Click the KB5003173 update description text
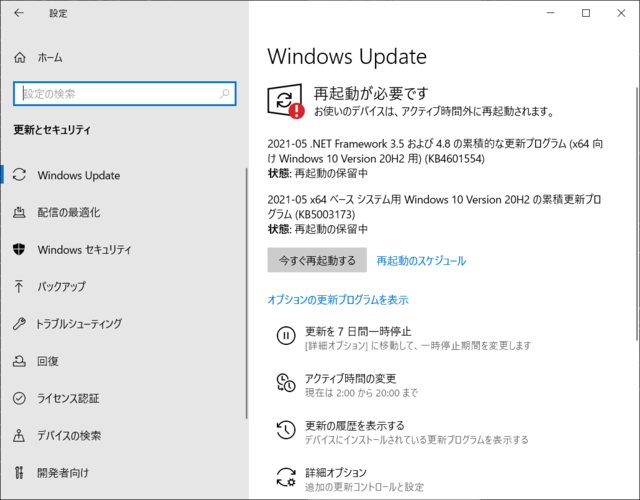The width and height of the screenshot is (640, 500). tap(434, 207)
